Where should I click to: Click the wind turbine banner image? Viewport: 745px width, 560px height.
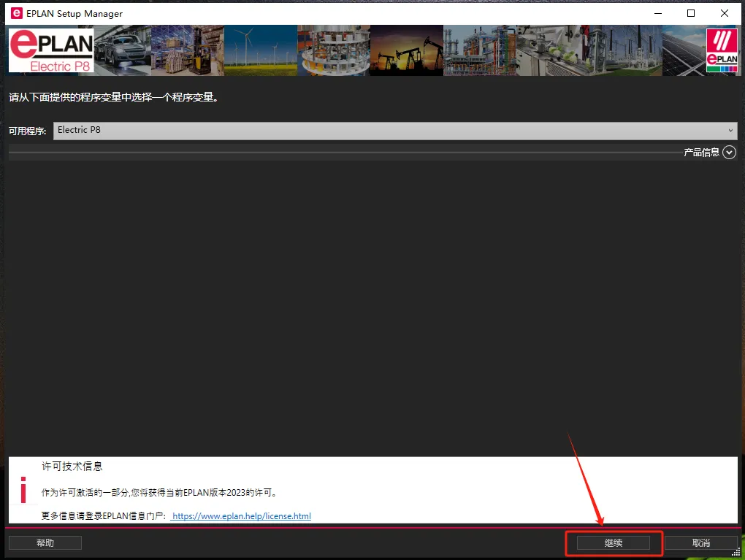[260, 50]
